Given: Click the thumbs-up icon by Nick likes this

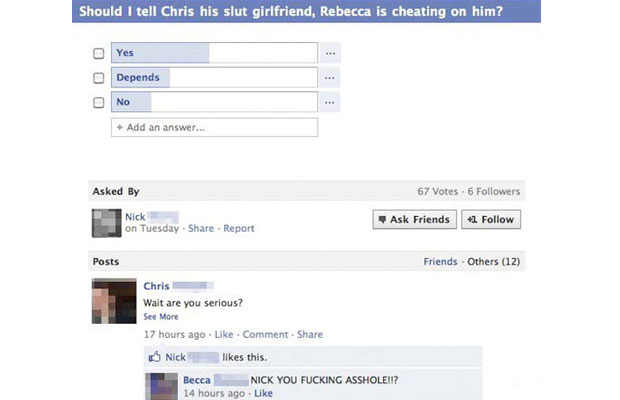Looking at the screenshot, I should pos(155,357).
